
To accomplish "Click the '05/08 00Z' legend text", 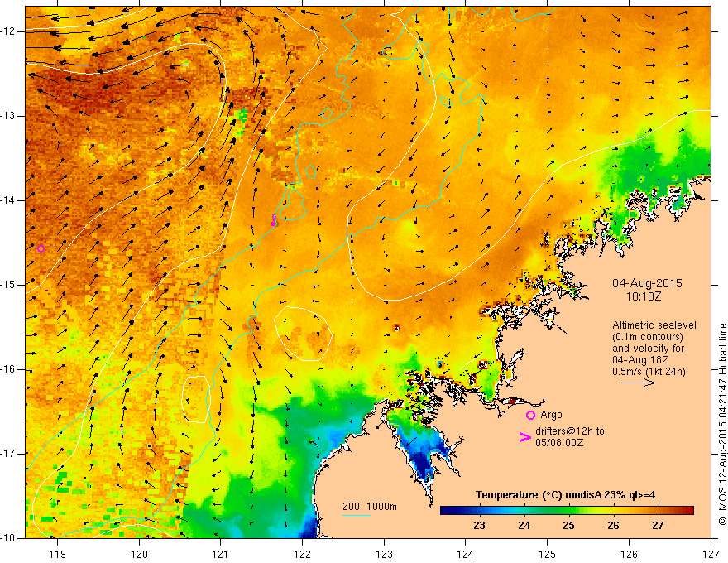I will click(x=559, y=443).
